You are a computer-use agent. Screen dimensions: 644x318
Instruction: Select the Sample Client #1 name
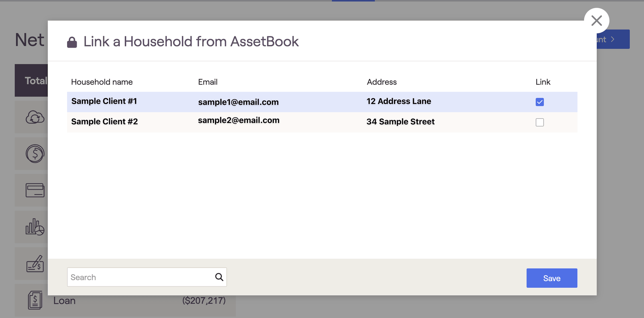point(104,101)
